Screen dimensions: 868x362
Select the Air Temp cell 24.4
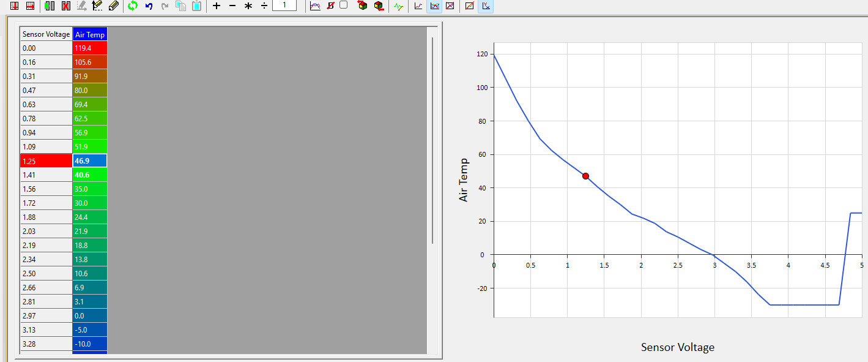[x=90, y=217]
